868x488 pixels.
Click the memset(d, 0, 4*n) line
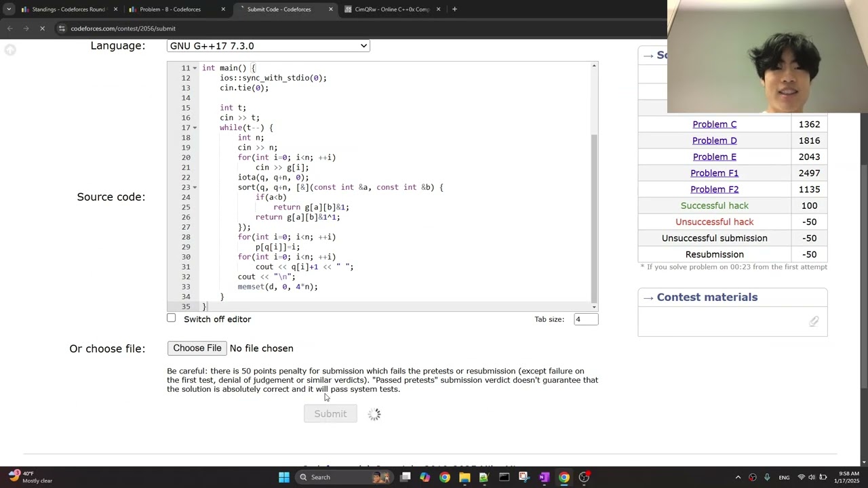tap(277, 287)
